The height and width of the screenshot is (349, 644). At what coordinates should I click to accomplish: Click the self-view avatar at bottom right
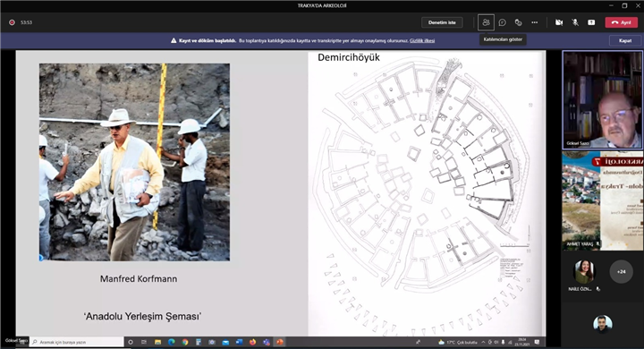pyautogui.click(x=602, y=324)
